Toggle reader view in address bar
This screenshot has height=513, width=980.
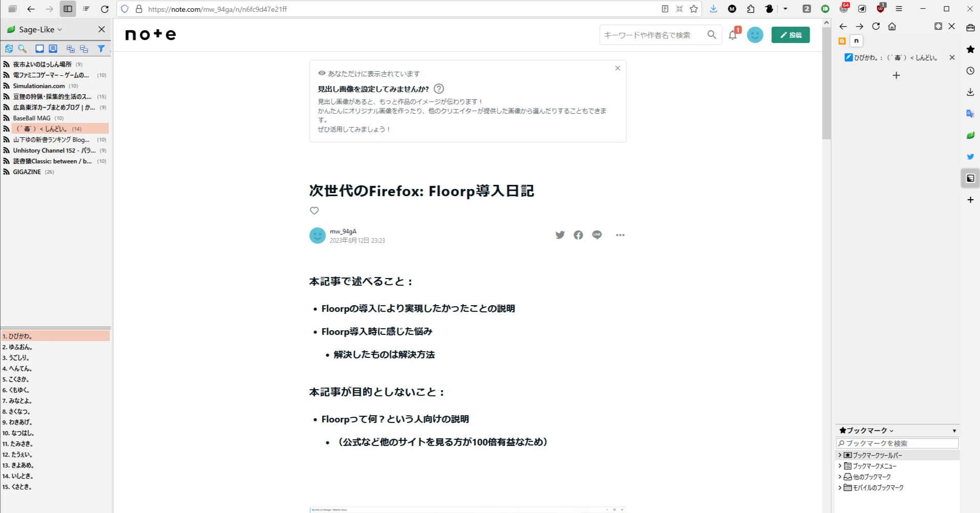click(x=665, y=9)
